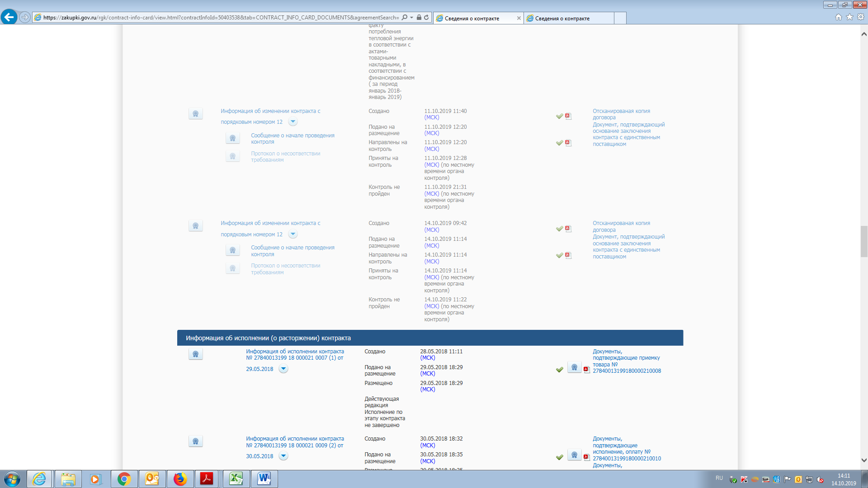The width and height of the screenshot is (868, 488).
Task: Open the IE Favorites star icon
Action: coord(849,17)
